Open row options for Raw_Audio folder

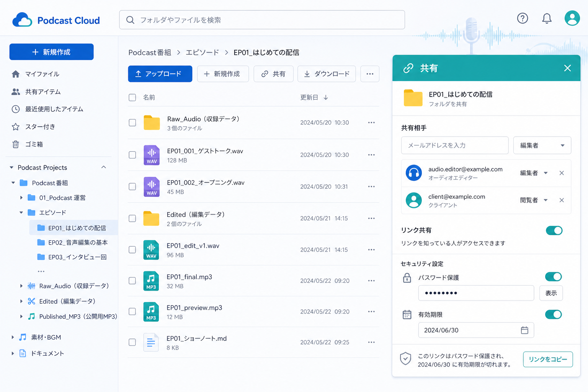pos(371,122)
